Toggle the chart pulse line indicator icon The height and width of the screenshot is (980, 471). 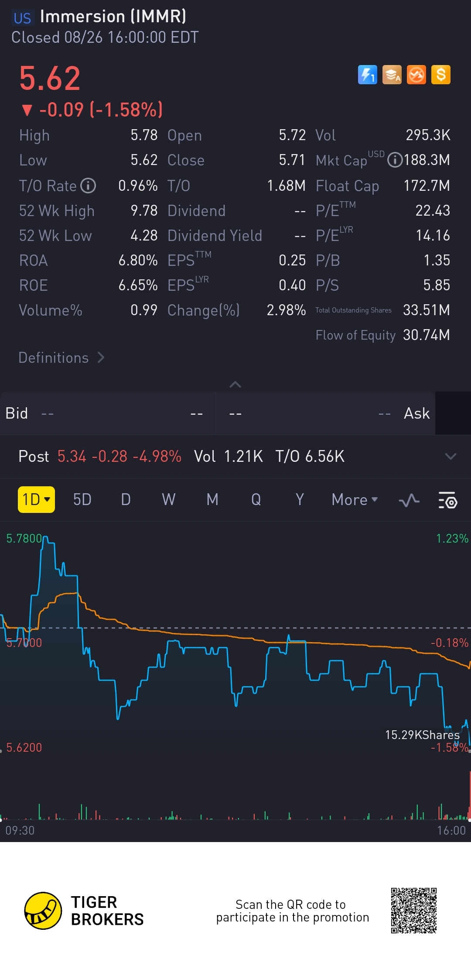pyautogui.click(x=409, y=500)
